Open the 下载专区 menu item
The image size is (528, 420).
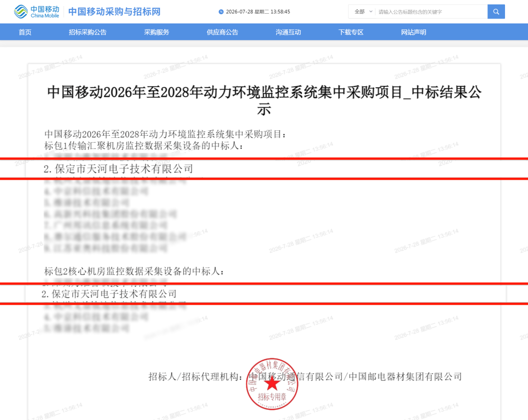click(351, 32)
